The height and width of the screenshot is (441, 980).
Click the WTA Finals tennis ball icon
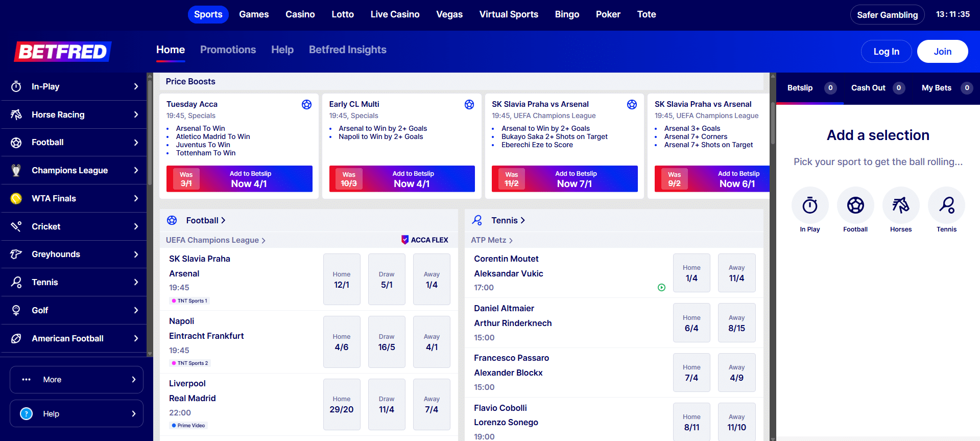pyautogui.click(x=16, y=198)
